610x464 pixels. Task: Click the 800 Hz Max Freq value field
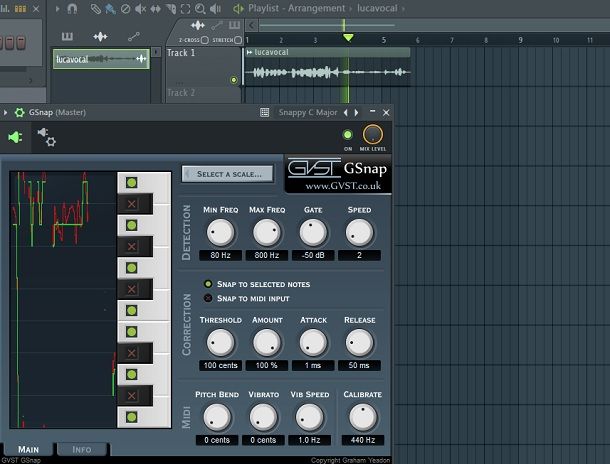tap(267, 255)
